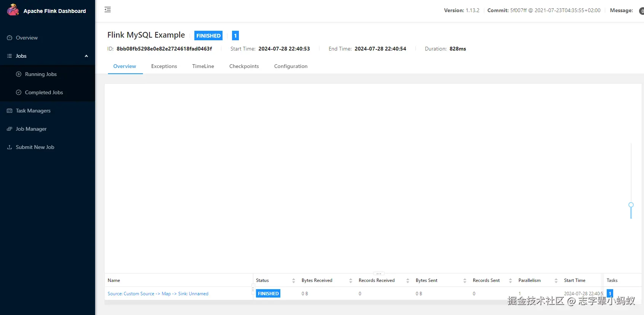This screenshot has width=644, height=315.
Task: Sort the table by Records Sent column
Action: pyautogui.click(x=510, y=280)
